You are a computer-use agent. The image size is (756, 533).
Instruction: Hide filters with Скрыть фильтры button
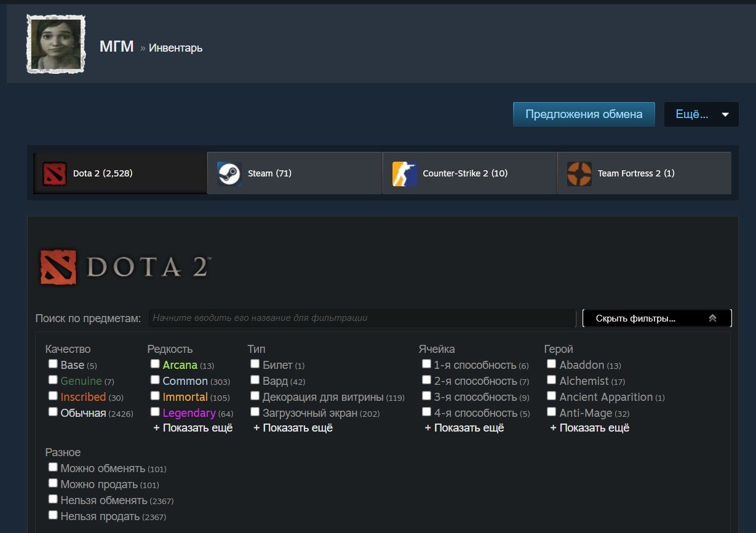[657, 318]
